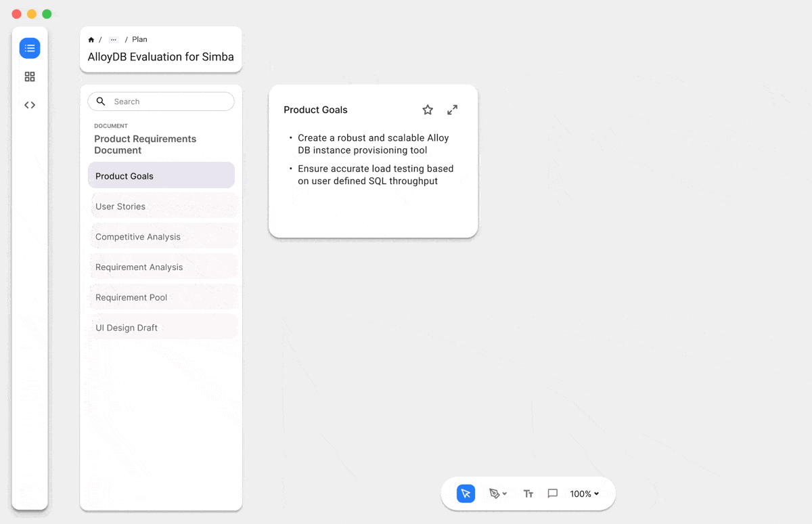
Task: Go to Competitive Analysis section
Action: 161,237
